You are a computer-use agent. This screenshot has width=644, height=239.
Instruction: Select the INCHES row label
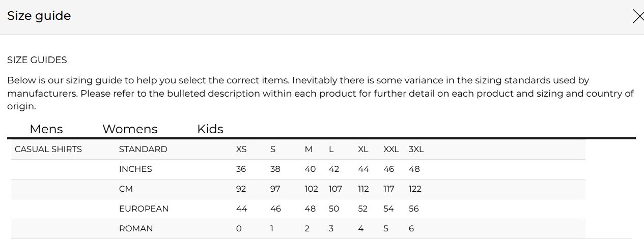135,169
